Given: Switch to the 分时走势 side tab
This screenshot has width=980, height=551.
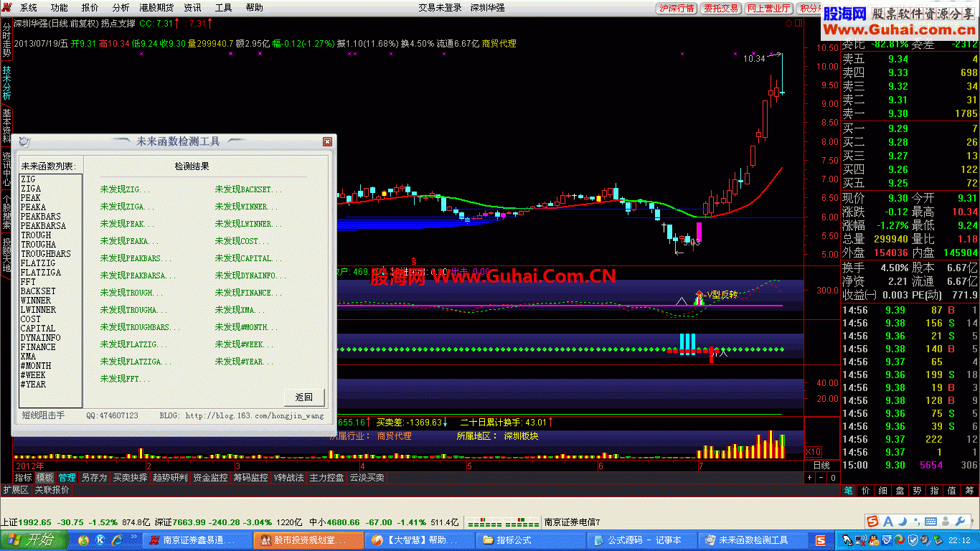Looking at the screenshot, I should pyautogui.click(x=6, y=40).
